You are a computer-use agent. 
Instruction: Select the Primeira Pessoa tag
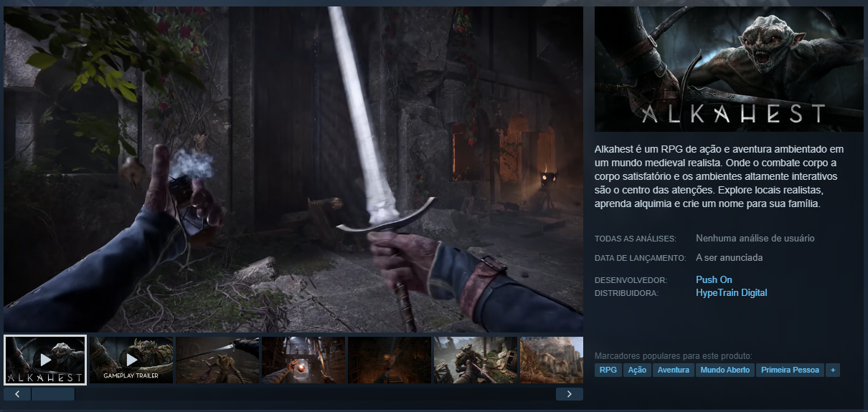790,370
